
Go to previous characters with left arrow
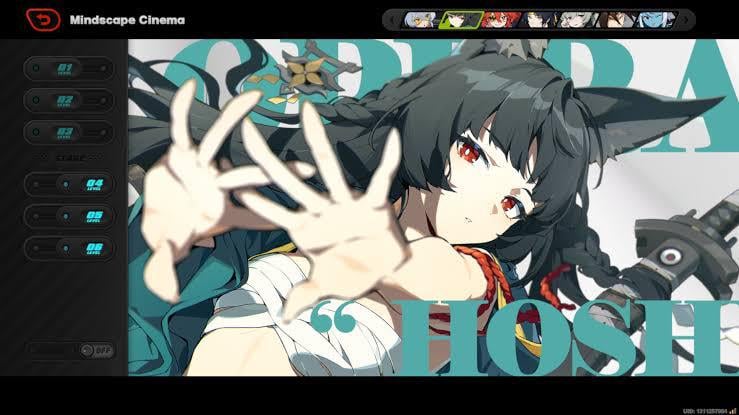392,20
